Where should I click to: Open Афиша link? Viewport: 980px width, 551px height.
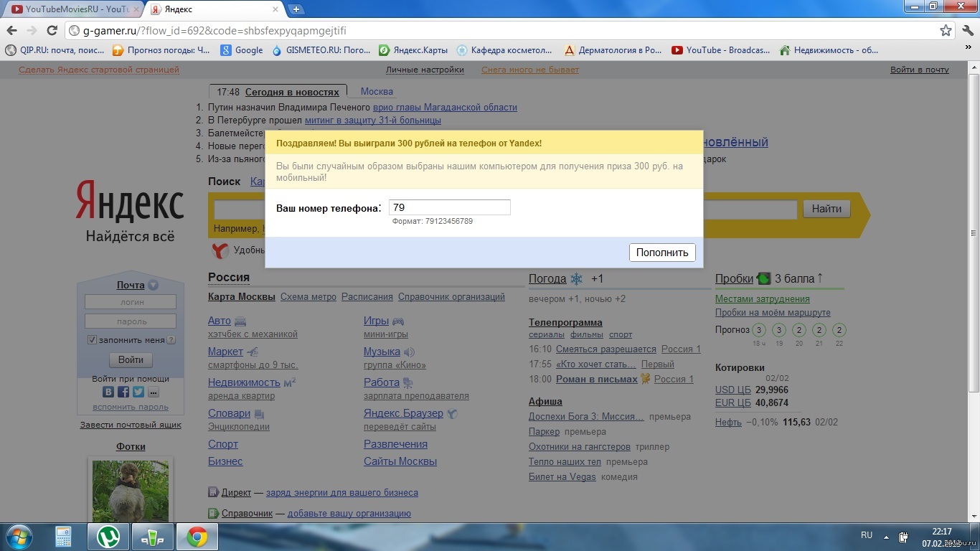click(x=545, y=401)
